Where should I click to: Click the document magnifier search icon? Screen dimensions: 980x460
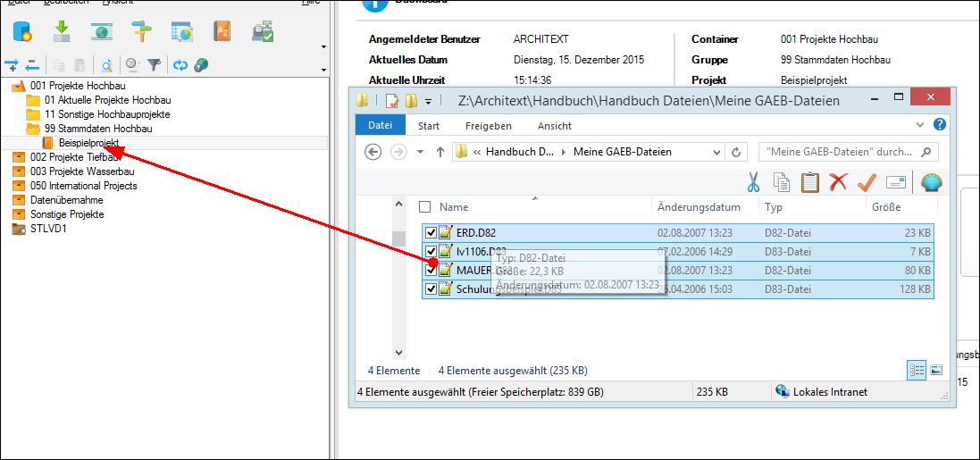(107, 64)
